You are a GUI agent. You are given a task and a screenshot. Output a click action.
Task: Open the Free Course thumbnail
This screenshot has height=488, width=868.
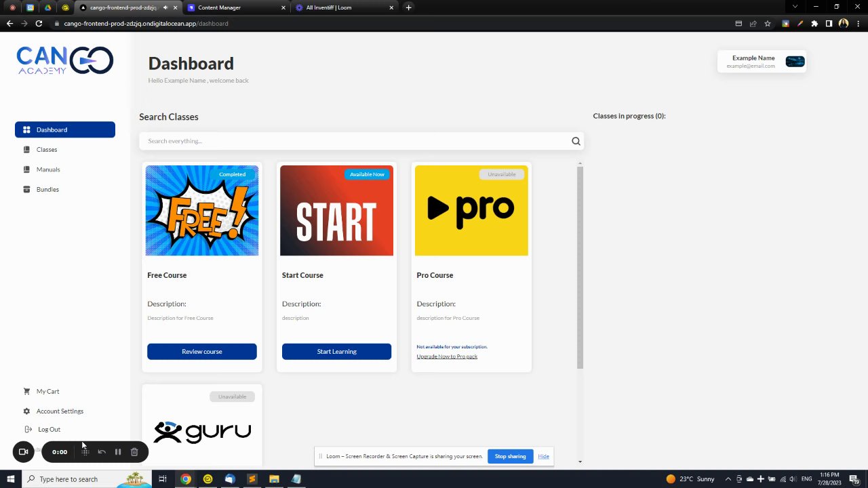tap(202, 210)
